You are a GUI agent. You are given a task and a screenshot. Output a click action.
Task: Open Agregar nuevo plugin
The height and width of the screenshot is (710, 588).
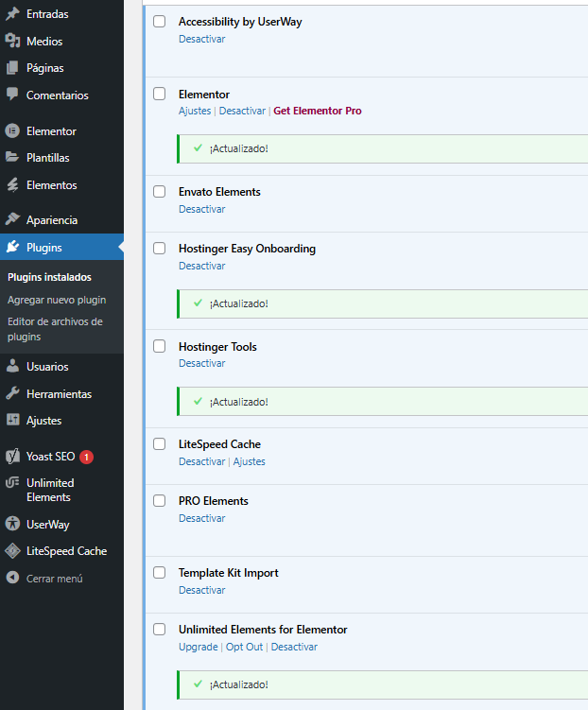pos(57,300)
